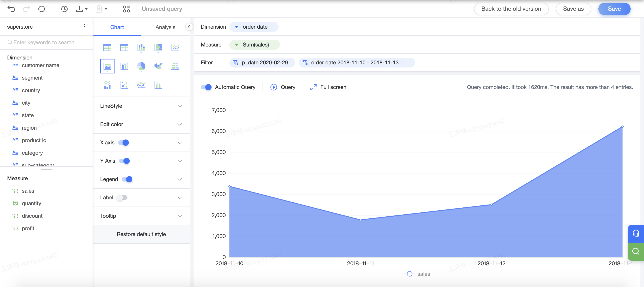
Task: Select the scatter bubble chart type
Action: pos(124,85)
